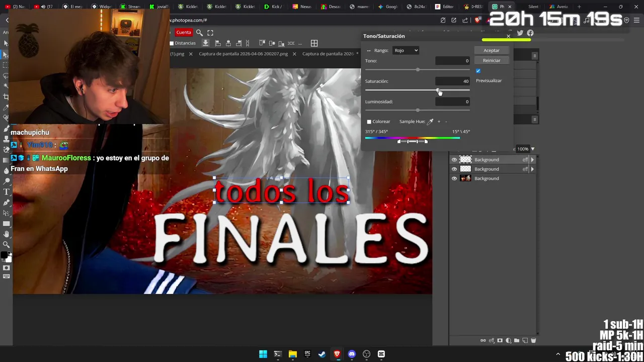Open the Rango dropdown showing Rojo
The height and width of the screenshot is (362, 644).
click(406, 50)
